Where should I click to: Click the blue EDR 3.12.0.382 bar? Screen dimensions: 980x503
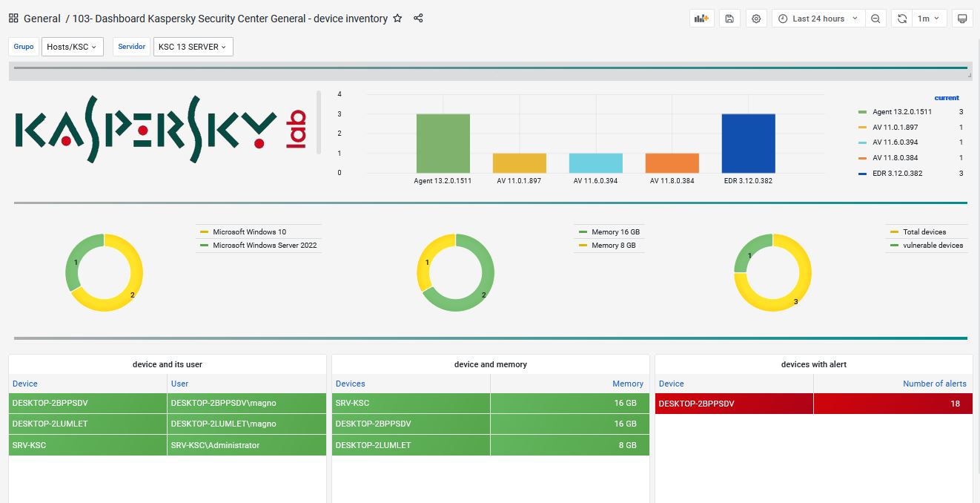[748, 143]
